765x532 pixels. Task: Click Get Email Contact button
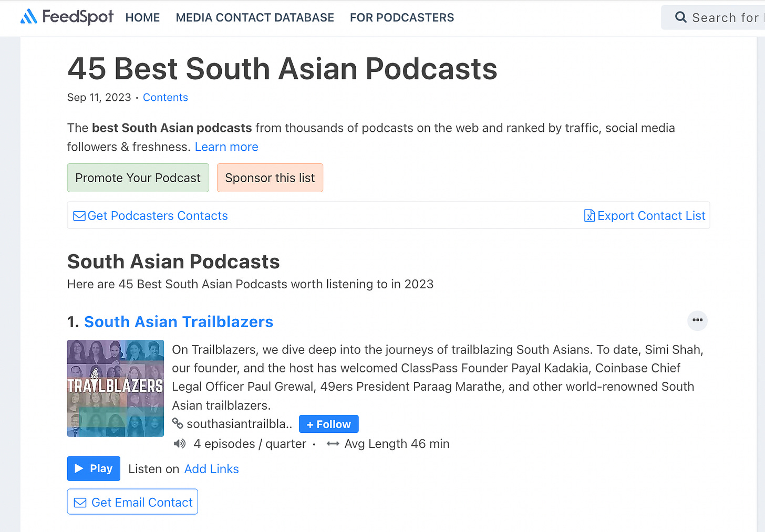click(x=132, y=502)
